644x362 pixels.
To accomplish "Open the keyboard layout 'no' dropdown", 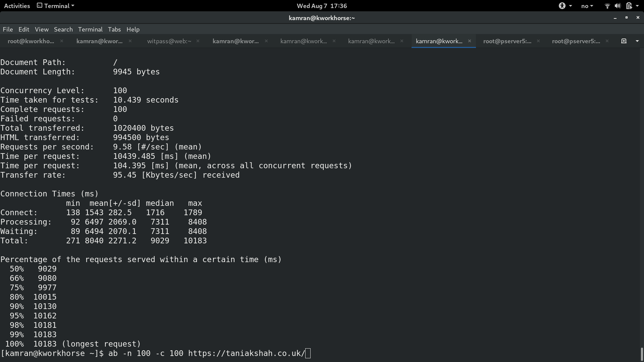I will coord(587,6).
